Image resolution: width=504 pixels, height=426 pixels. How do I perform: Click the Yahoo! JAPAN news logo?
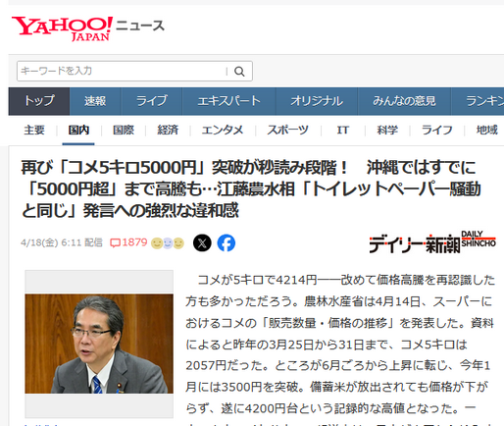coord(88,28)
